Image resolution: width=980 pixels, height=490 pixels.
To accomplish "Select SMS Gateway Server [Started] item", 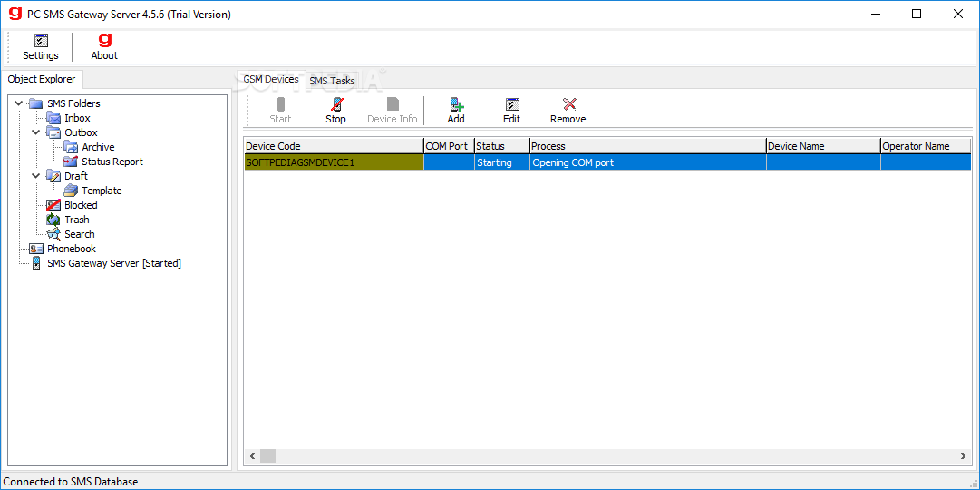I will pos(114,263).
